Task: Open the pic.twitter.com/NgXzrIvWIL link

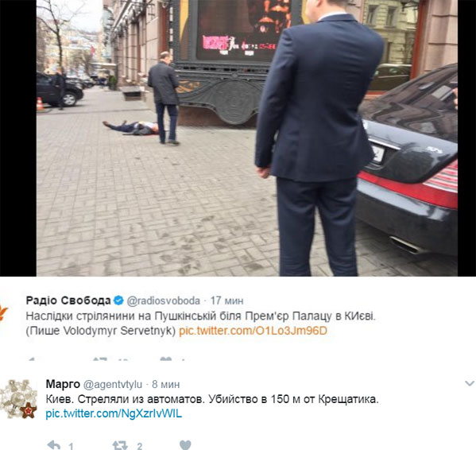Action: coord(114,413)
